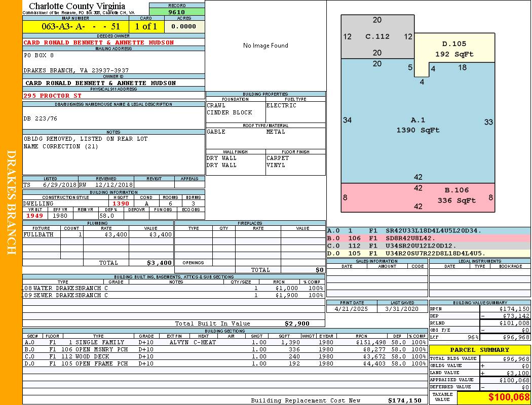The image size is (532, 405).
Task: Click the red taxable value $100,068
Action: coord(494,397)
